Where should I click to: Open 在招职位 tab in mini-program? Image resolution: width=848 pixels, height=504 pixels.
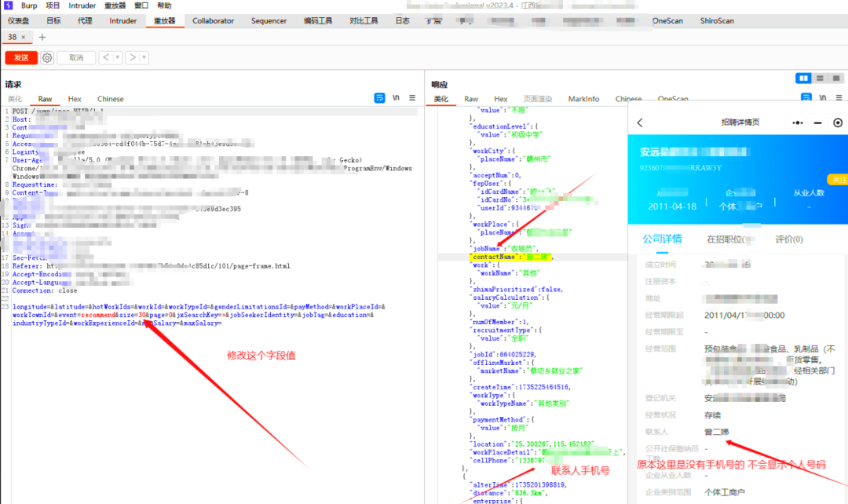(729, 239)
